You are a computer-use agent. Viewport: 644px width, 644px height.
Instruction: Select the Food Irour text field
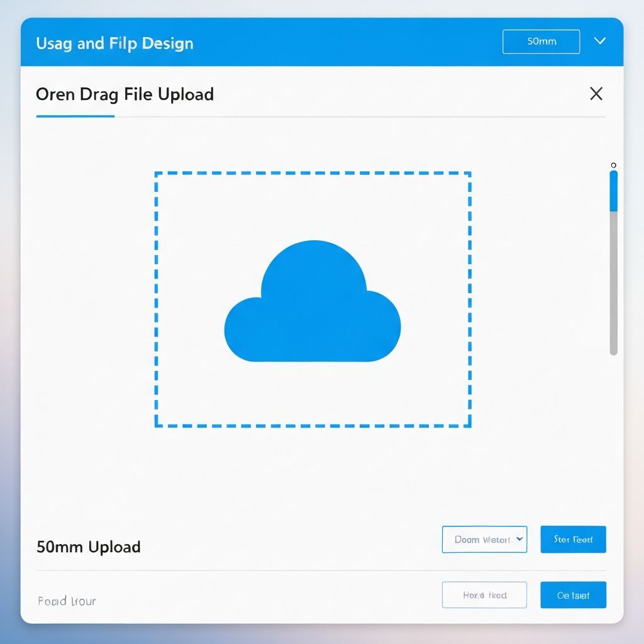(66, 601)
